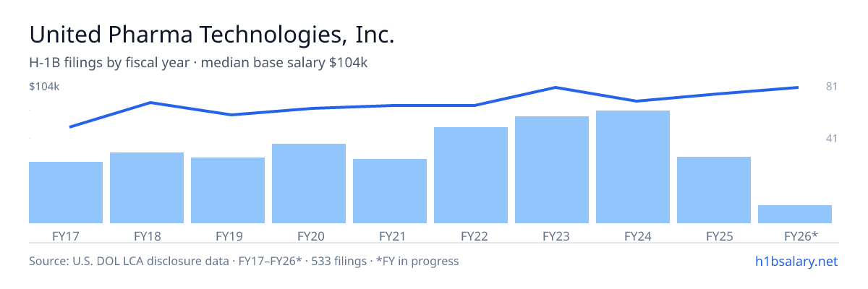Screen dimensions: 868x289
Task: Select the FY25 filings bar
Action: pyautogui.click(x=714, y=190)
